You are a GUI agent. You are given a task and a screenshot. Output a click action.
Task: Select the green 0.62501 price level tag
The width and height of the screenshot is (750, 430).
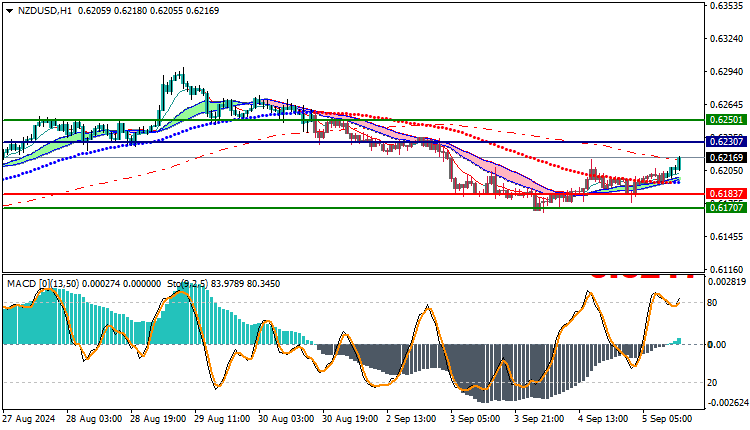coord(727,120)
